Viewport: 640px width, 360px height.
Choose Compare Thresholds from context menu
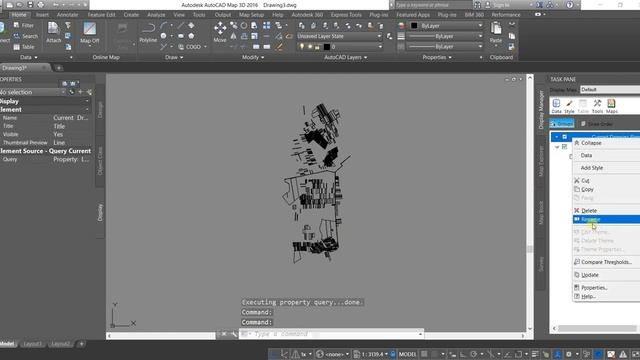(x=607, y=262)
